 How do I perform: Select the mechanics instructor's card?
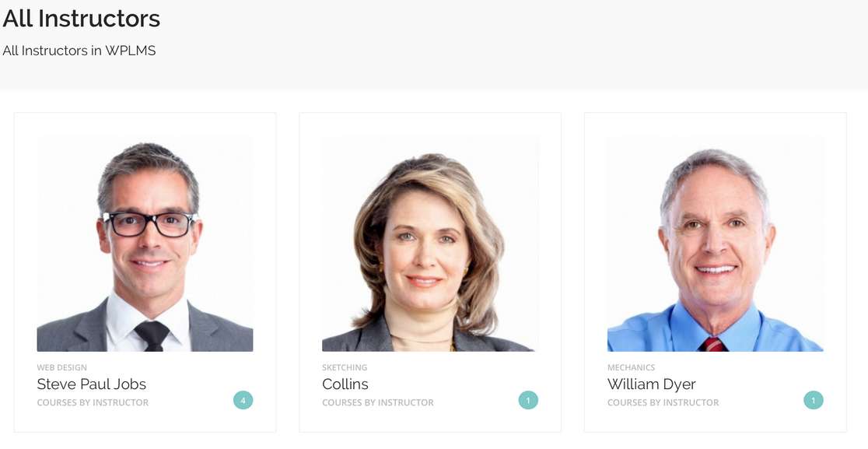pyautogui.click(x=716, y=272)
